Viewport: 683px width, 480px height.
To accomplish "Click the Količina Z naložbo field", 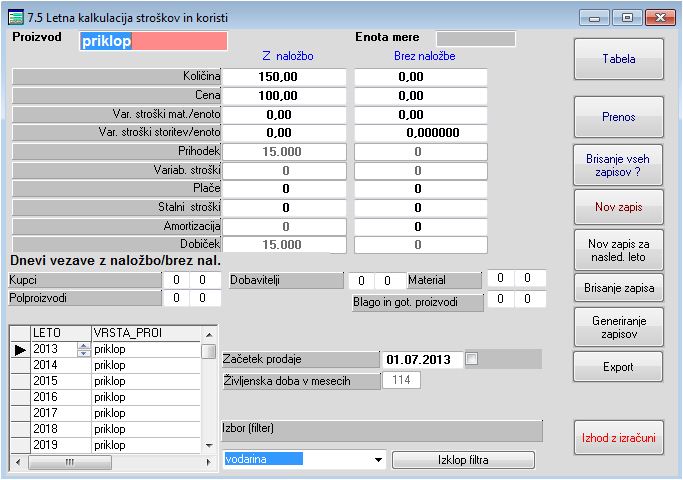I will (x=283, y=76).
